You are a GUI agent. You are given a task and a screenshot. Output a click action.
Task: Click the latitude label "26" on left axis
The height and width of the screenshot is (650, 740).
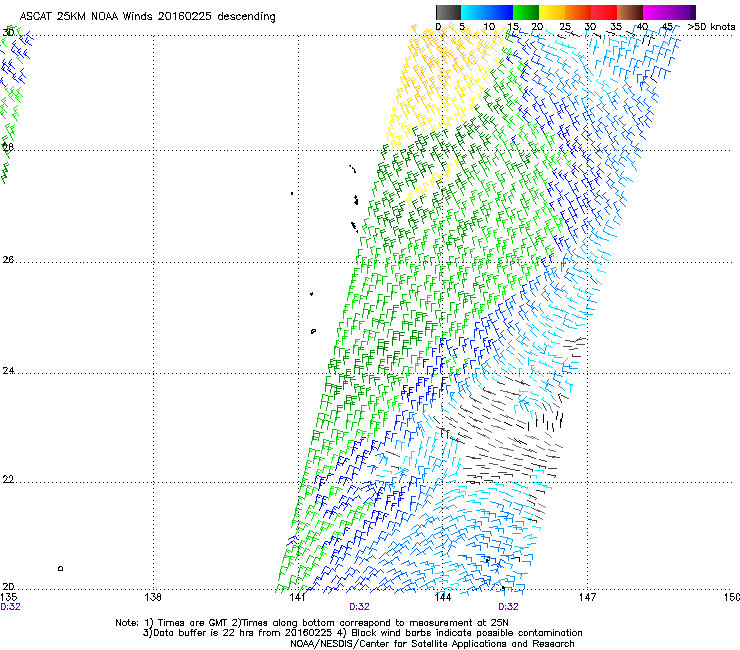click(8, 259)
